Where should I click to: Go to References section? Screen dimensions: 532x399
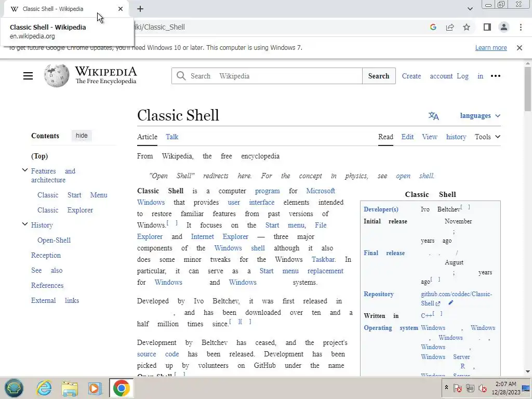[x=47, y=285]
